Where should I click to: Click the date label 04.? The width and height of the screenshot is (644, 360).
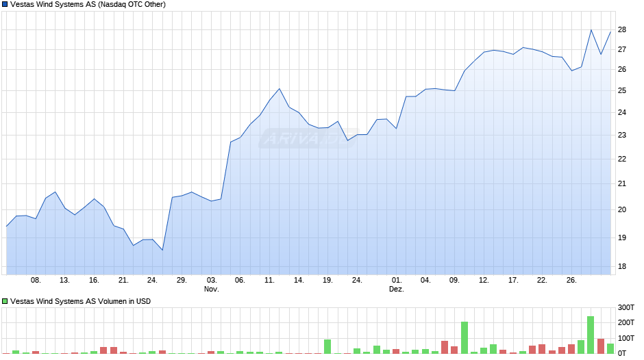425,280
